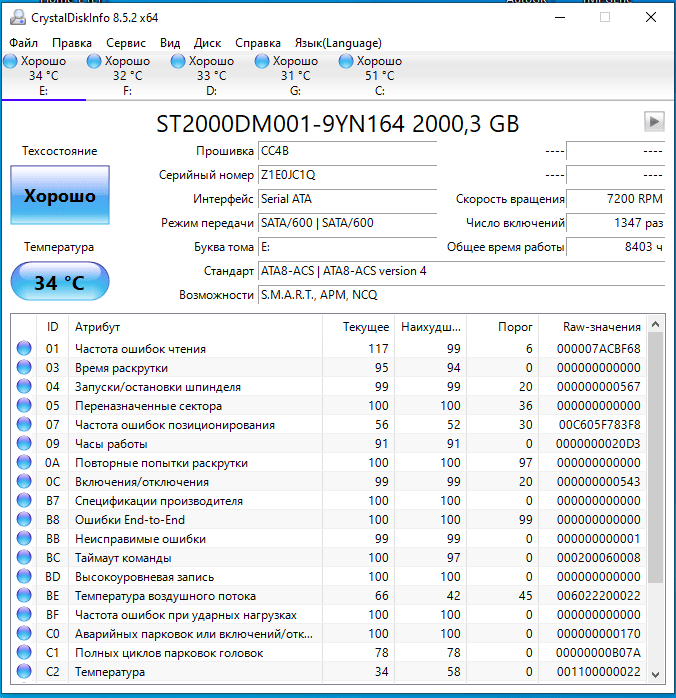Click the next disk arrow button
676x698 pixels.
pyautogui.click(x=654, y=121)
